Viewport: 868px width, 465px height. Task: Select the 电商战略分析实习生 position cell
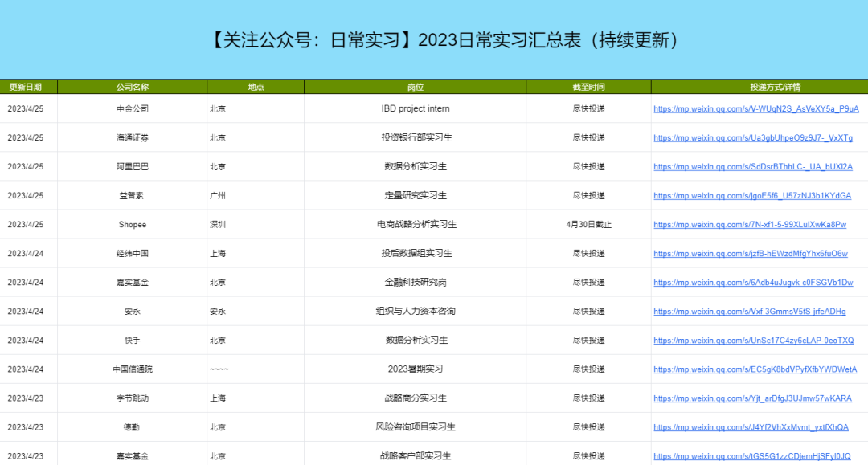pos(416,225)
